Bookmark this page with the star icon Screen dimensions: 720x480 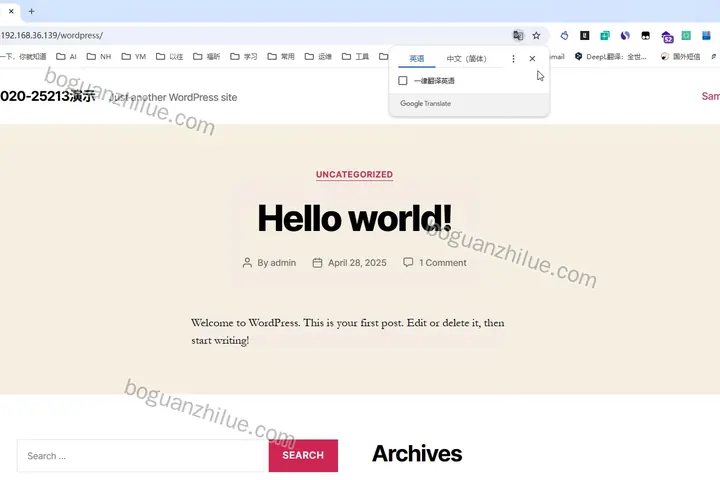[536, 35]
